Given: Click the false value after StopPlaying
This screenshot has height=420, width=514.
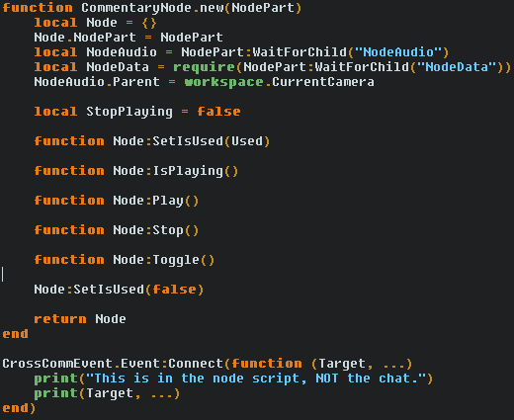Looking at the screenshot, I should point(218,112).
